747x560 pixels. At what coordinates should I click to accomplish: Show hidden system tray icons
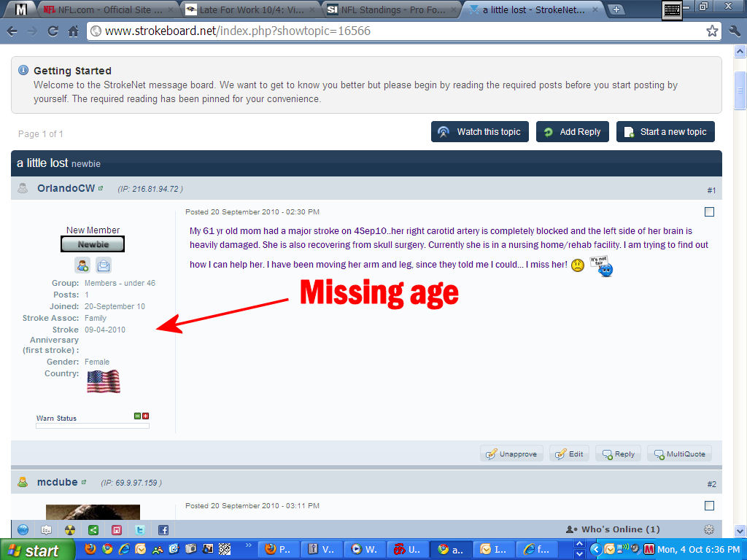pyautogui.click(x=595, y=549)
